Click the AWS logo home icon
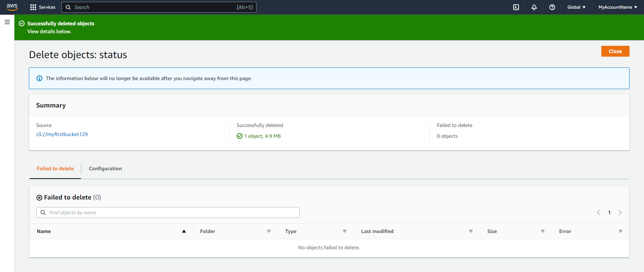The width and height of the screenshot is (644, 272). click(12, 7)
